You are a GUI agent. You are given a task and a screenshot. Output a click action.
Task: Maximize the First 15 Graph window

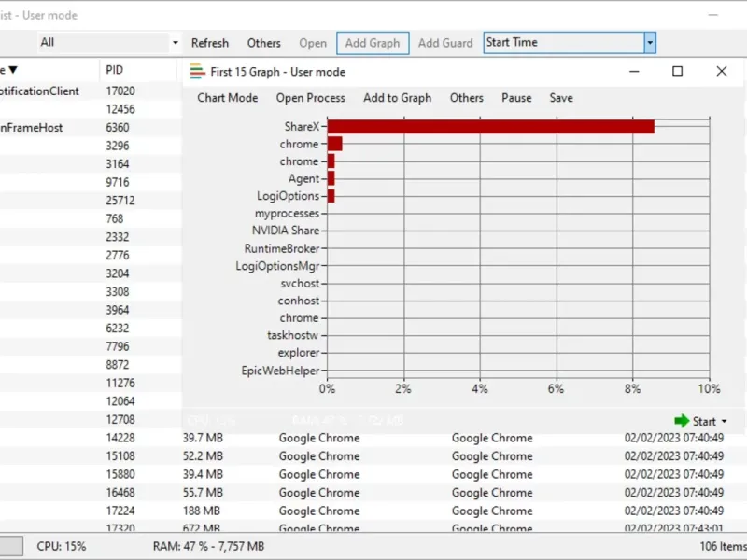tap(678, 72)
